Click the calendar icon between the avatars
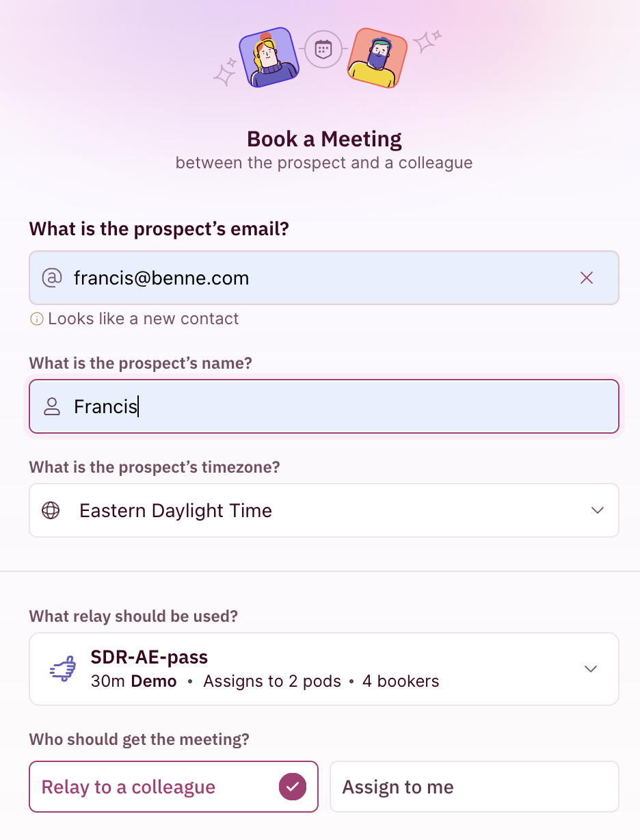The image size is (640, 840). pyautogui.click(x=323, y=49)
